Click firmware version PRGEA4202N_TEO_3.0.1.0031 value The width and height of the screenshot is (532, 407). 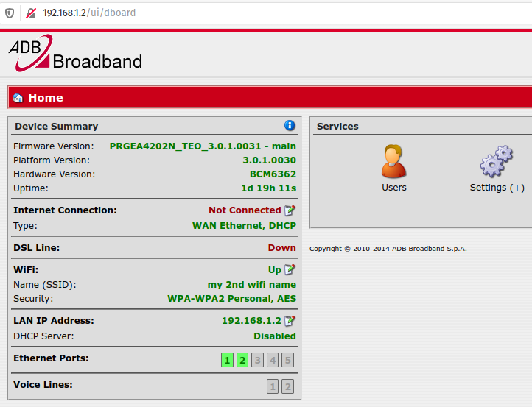coord(203,146)
